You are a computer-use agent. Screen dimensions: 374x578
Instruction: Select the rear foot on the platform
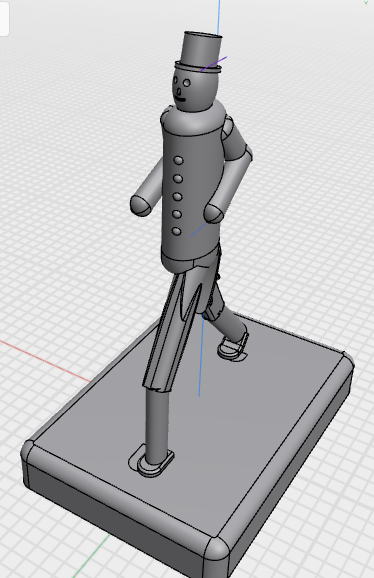tap(233, 347)
